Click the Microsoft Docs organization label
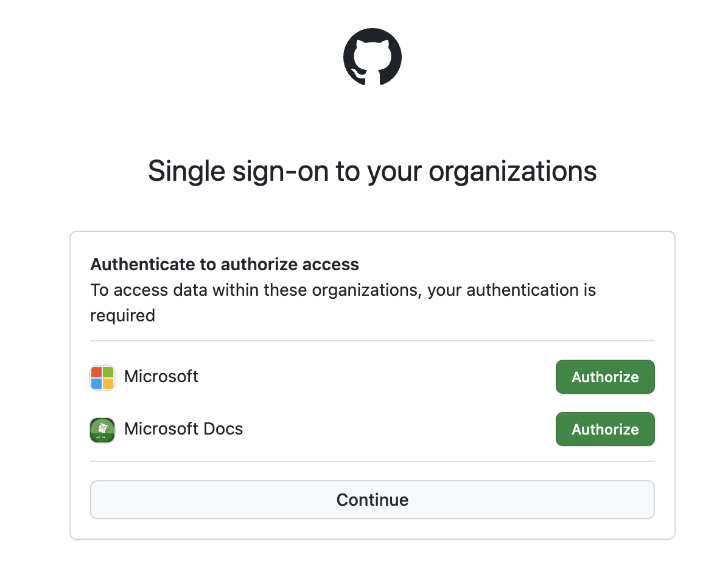The width and height of the screenshot is (728, 566). [183, 429]
